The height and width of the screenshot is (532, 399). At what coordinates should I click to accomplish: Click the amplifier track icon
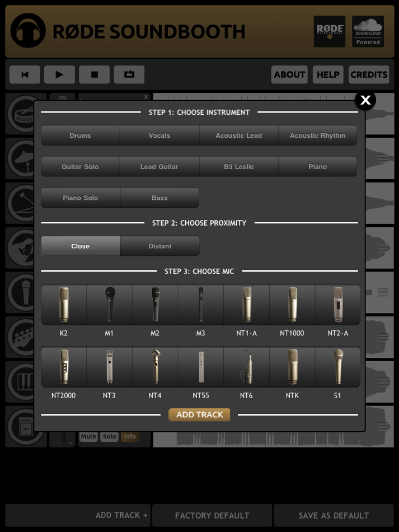(20, 426)
